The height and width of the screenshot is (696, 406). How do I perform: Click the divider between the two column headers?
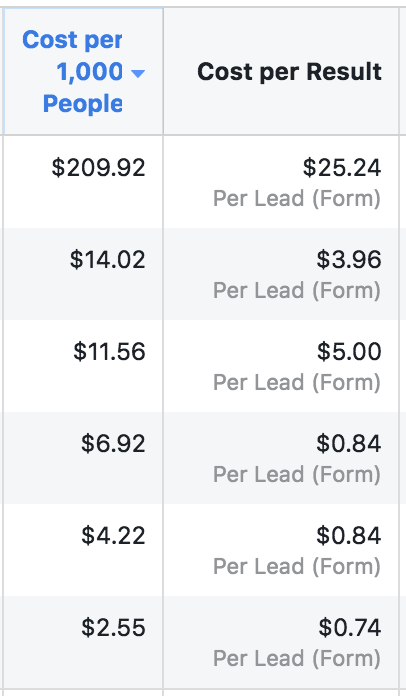click(x=163, y=71)
